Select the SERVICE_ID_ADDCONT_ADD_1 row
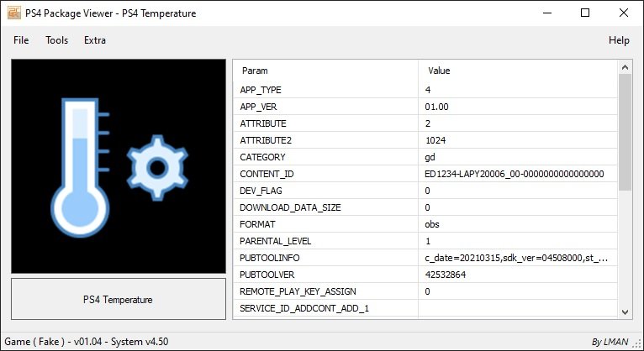This screenshot has height=351, width=644. coord(425,308)
